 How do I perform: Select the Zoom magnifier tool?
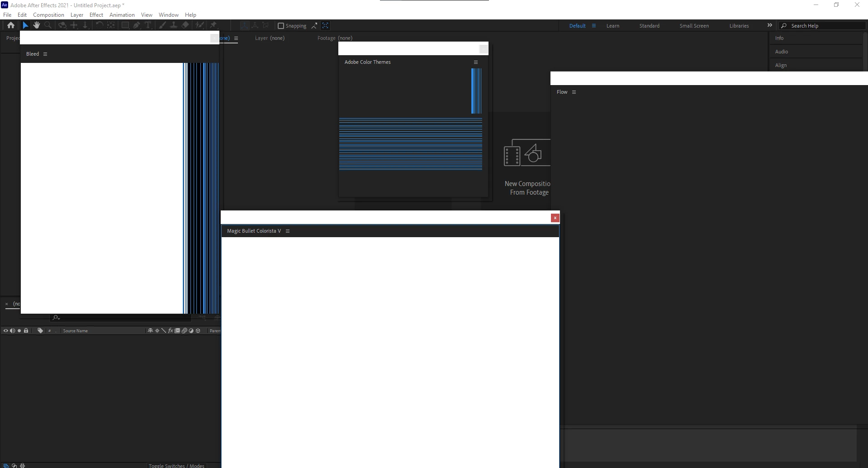[x=48, y=25]
